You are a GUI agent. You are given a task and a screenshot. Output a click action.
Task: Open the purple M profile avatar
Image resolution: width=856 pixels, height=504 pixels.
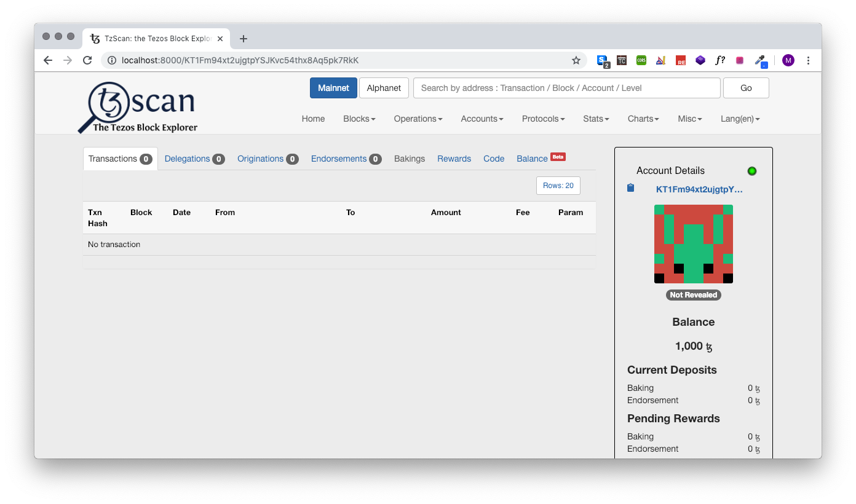788,60
